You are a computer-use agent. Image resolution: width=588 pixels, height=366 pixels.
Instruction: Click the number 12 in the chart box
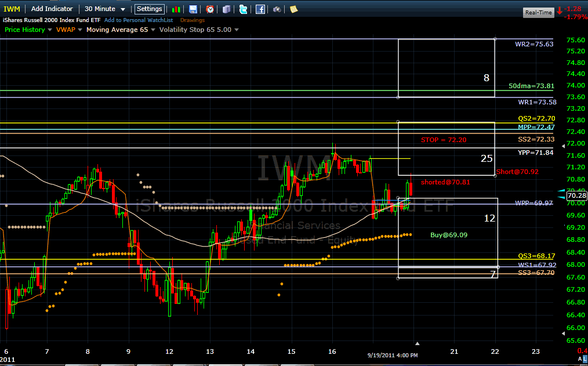490,218
